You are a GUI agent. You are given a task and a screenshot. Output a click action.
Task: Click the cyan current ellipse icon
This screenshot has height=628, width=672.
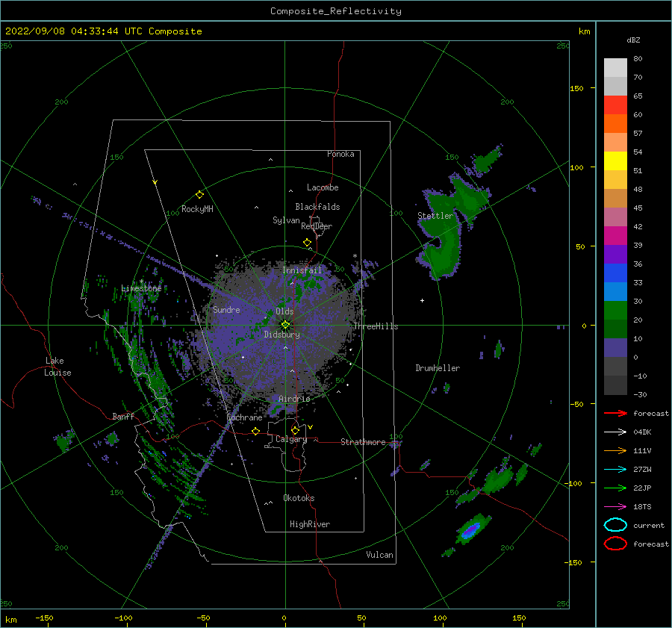click(x=615, y=525)
